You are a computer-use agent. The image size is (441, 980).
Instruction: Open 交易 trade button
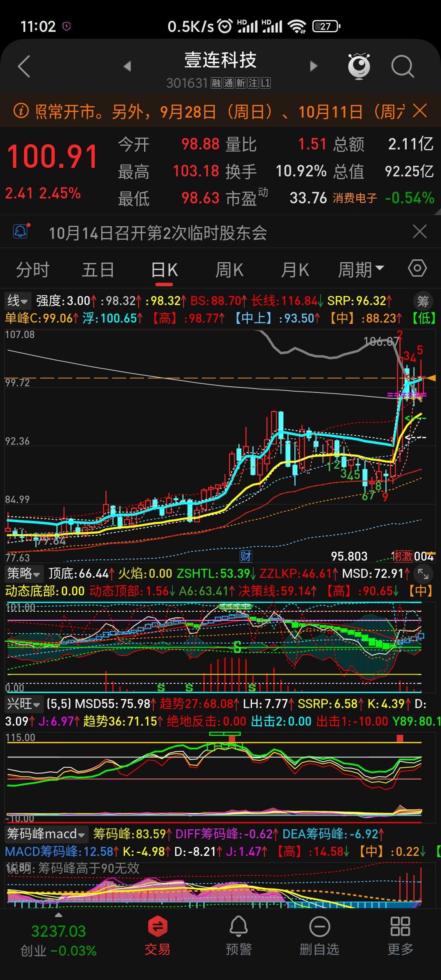pos(158,935)
